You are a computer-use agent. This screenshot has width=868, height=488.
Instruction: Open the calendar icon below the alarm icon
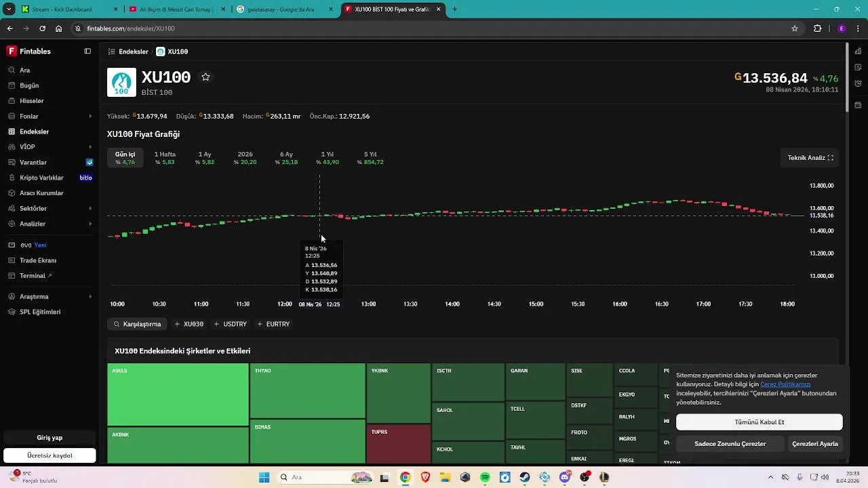[858, 105]
